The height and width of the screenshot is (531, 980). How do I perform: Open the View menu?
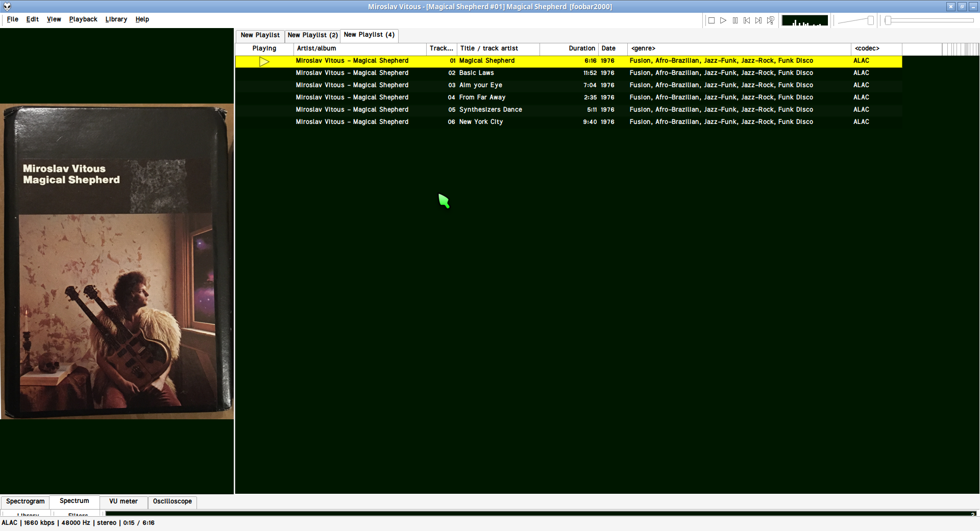coord(54,19)
